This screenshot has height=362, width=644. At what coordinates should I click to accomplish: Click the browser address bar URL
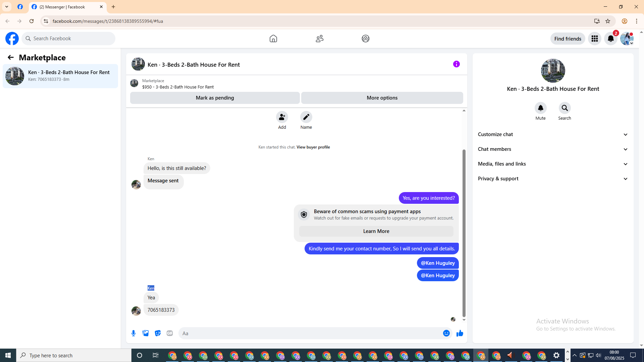click(x=108, y=21)
